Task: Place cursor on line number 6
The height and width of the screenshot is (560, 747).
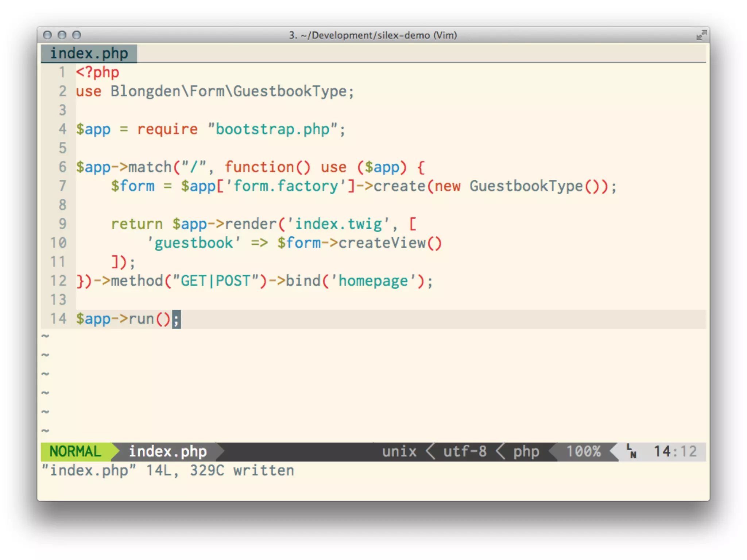Action: click(x=62, y=167)
